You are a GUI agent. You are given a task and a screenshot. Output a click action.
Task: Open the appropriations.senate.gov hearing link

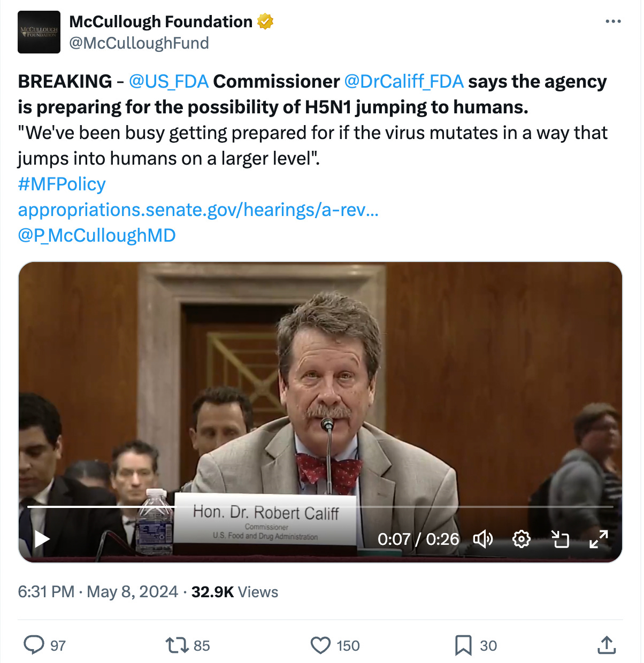[x=198, y=210]
